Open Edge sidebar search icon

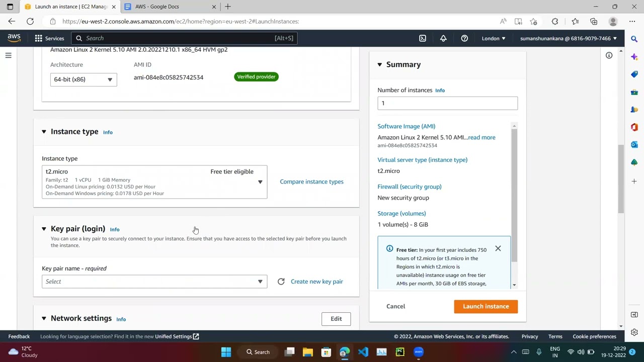634,39
